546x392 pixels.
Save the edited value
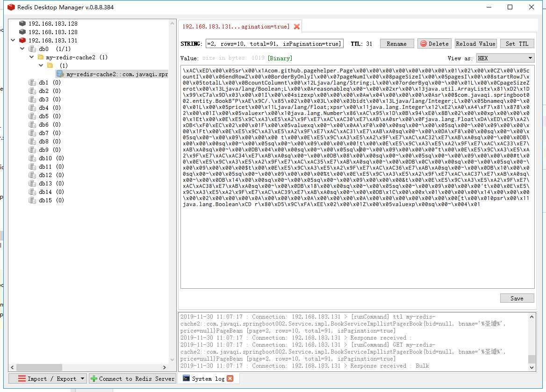pyautogui.click(x=517, y=298)
